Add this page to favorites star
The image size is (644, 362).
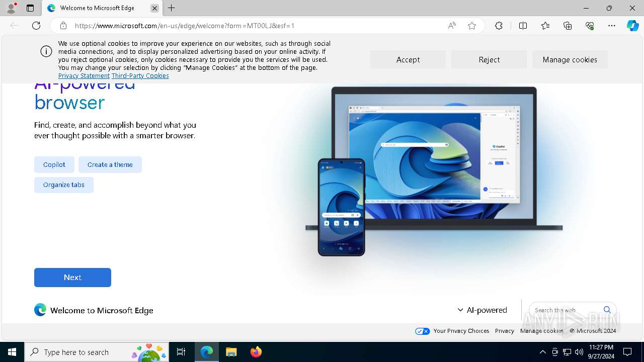click(x=472, y=26)
